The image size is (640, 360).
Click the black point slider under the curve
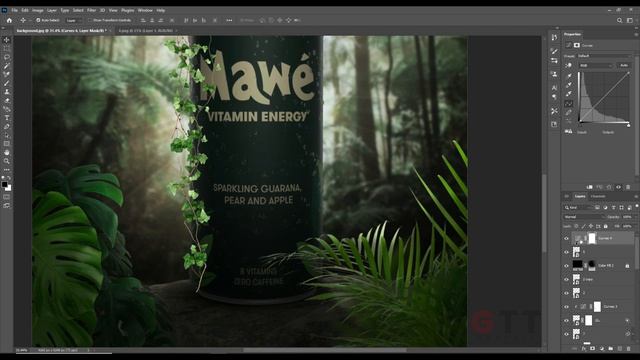pyautogui.click(x=580, y=125)
